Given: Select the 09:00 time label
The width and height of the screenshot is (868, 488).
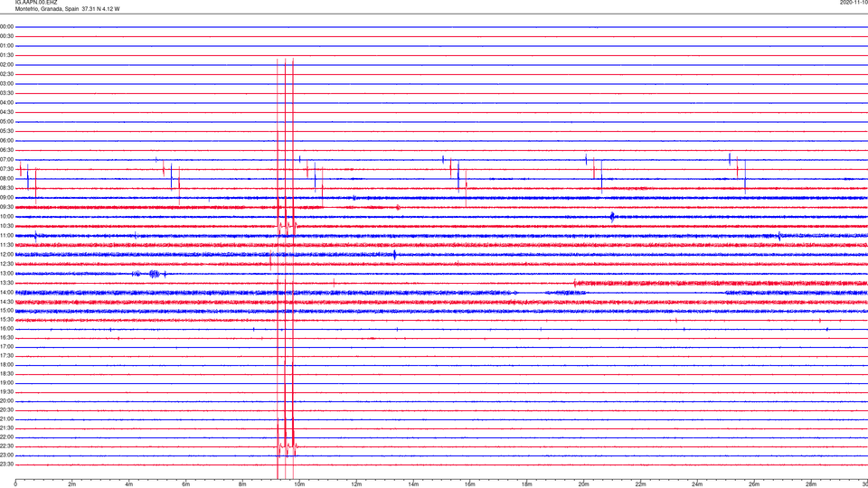Looking at the screenshot, I should point(7,198).
